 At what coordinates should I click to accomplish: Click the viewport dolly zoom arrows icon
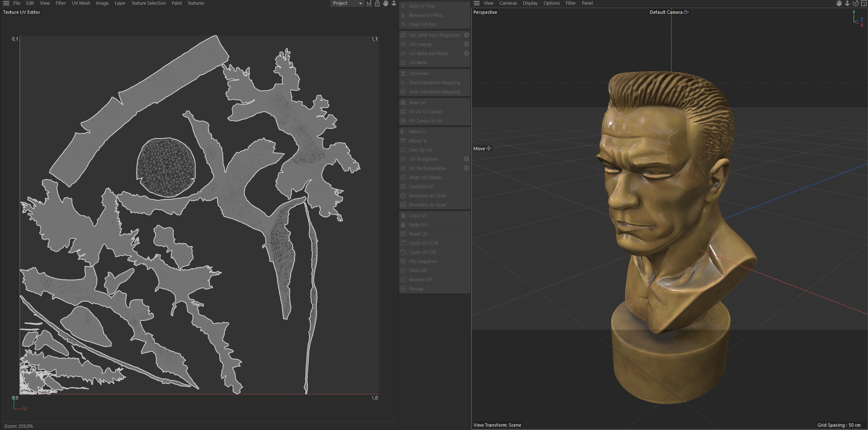847,3
